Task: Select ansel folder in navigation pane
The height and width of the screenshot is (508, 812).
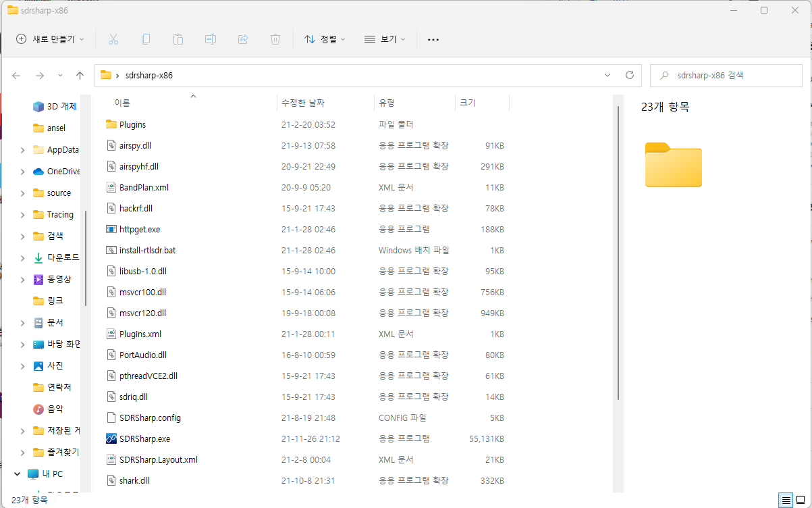Action: [x=55, y=128]
